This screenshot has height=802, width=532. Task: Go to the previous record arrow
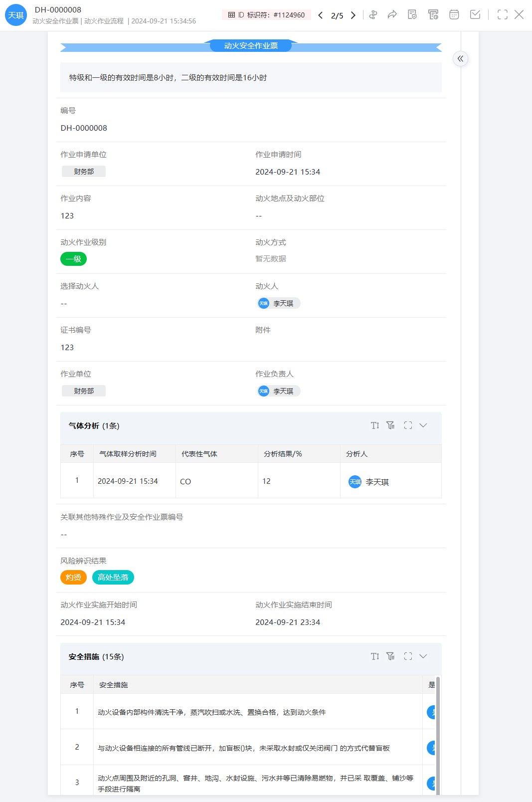321,15
